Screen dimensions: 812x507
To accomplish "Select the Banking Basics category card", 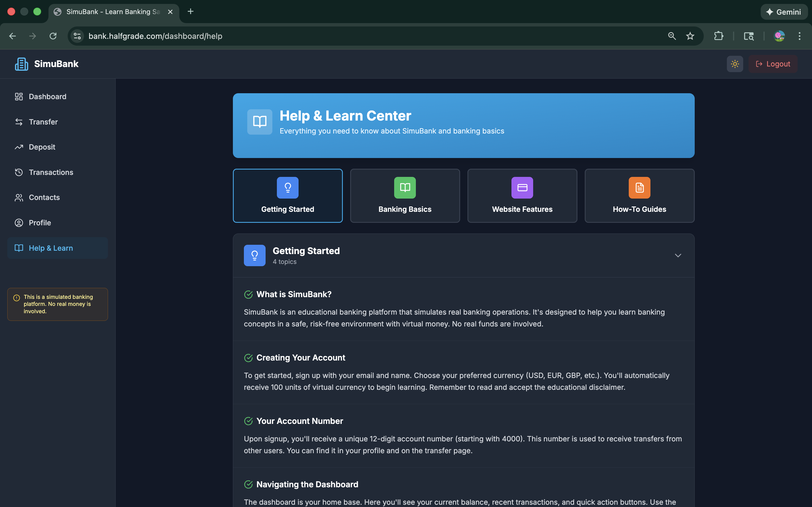I will point(405,196).
